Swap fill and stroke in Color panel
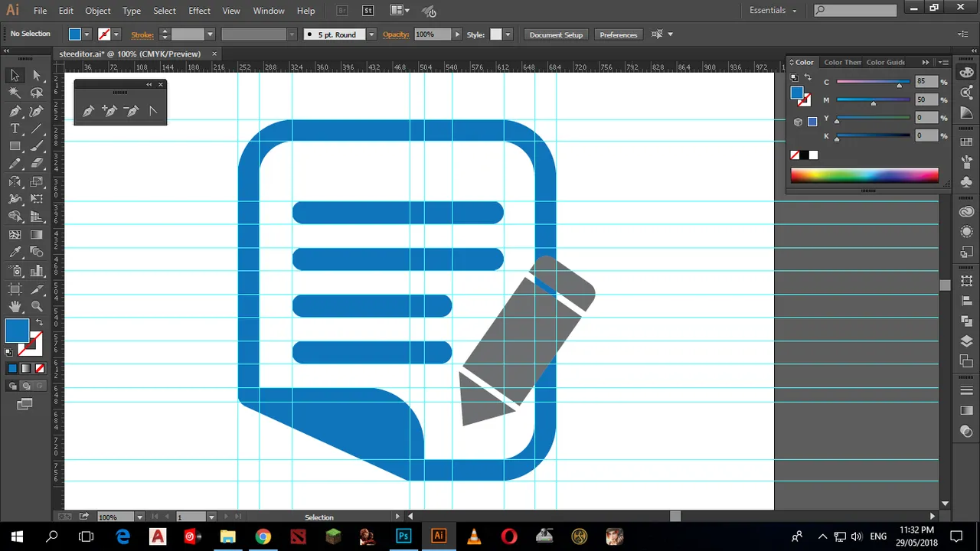The height and width of the screenshot is (551, 980). (x=807, y=77)
